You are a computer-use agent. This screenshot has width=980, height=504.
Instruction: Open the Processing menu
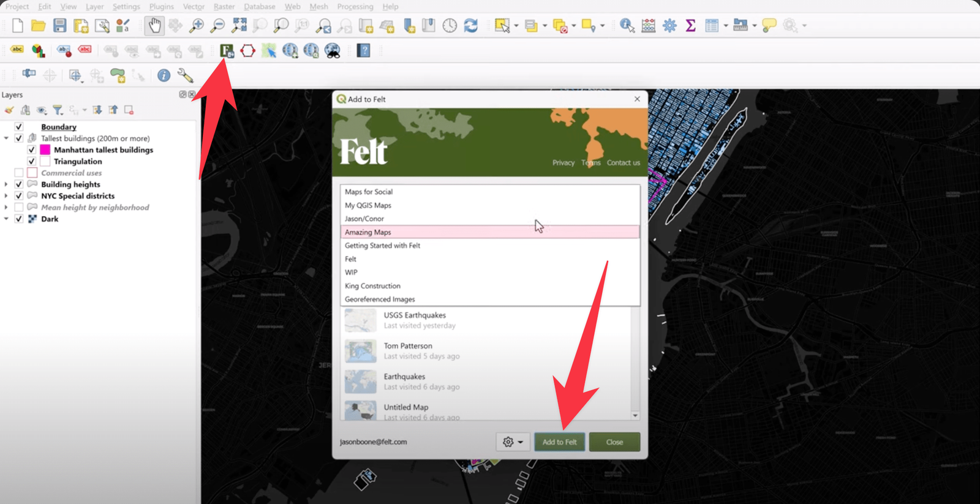[355, 6]
